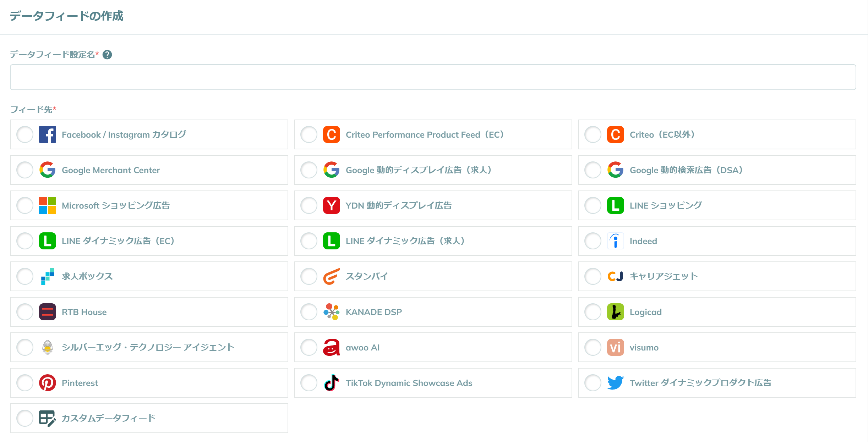868x442 pixels.
Task: Click the カスタムデータフィード label text
Action: tap(109, 418)
